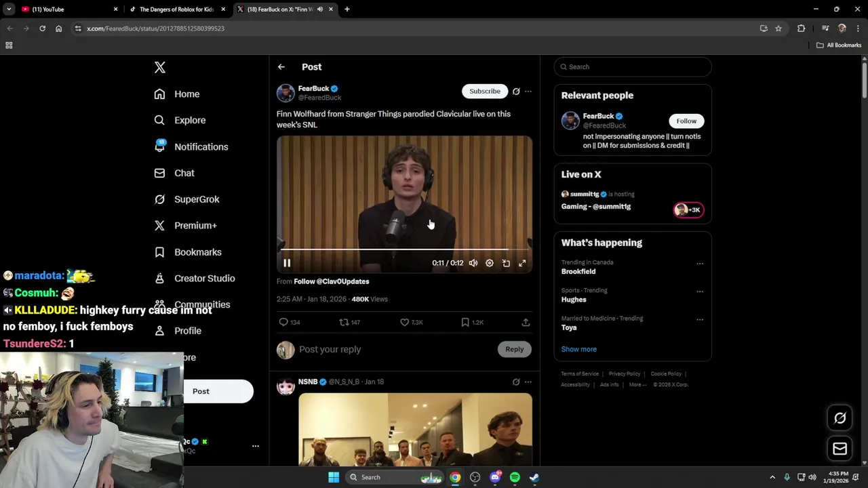Screen dimensions: 868x488
Task: Click the Search box on X
Action: pyautogui.click(x=633, y=66)
